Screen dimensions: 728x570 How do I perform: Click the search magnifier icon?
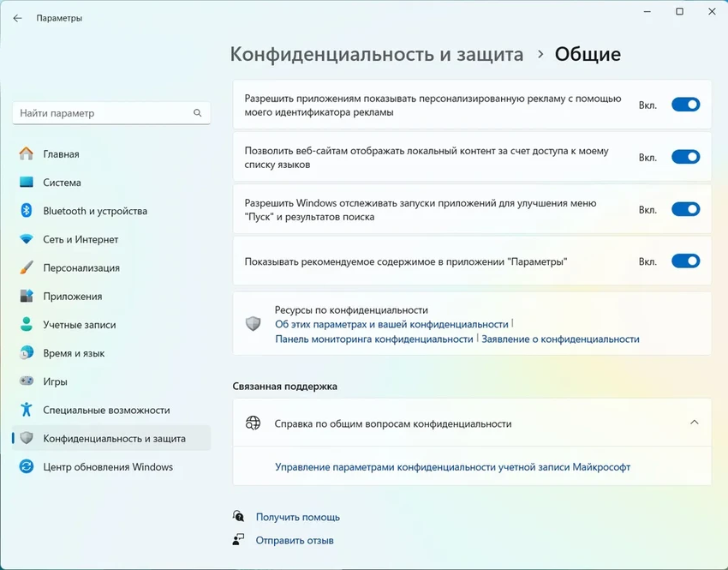click(197, 112)
